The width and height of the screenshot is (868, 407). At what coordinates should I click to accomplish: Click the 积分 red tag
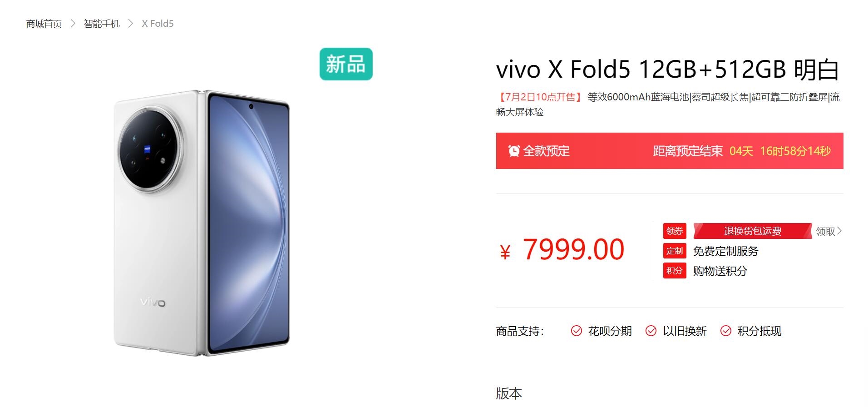[675, 271]
